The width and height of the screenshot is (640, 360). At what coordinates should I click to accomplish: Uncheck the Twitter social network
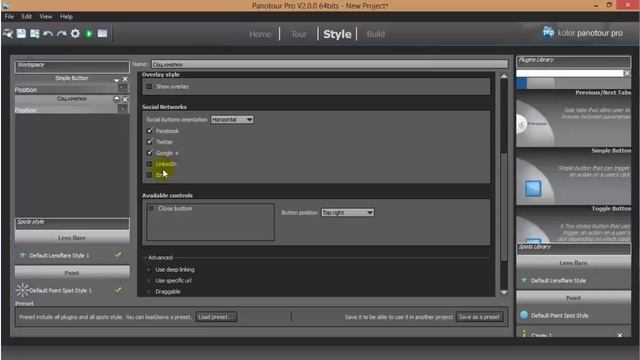pos(149,142)
